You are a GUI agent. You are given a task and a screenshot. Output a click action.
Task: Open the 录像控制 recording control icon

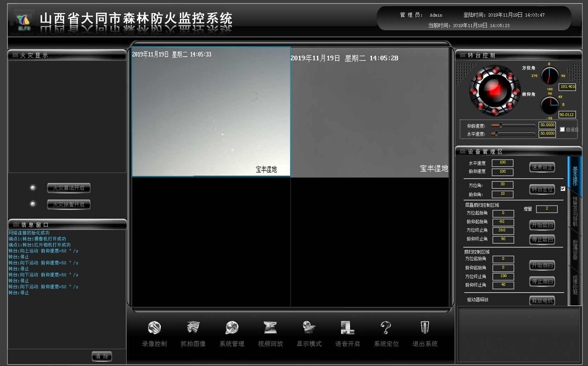[154, 328]
